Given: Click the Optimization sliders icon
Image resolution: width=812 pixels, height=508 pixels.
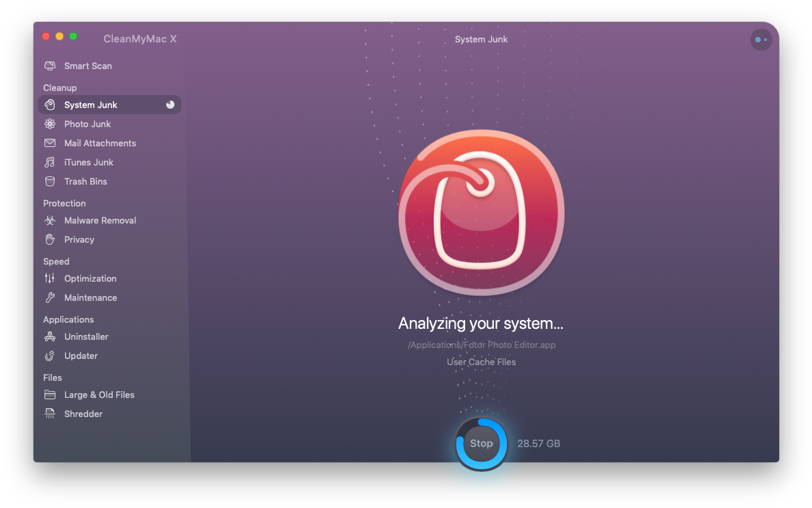Looking at the screenshot, I should [x=50, y=278].
